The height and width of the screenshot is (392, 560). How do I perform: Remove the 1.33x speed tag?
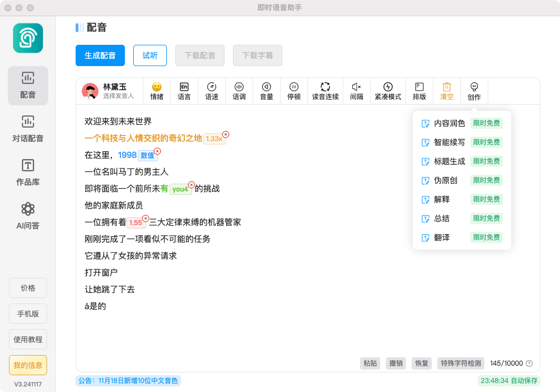click(x=226, y=134)
